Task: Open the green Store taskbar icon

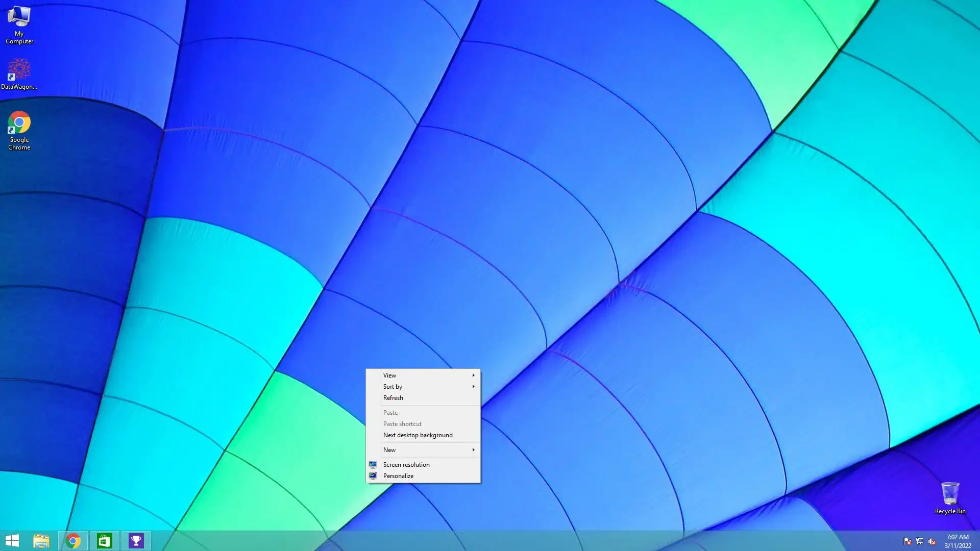Action: tap(105, 541)
